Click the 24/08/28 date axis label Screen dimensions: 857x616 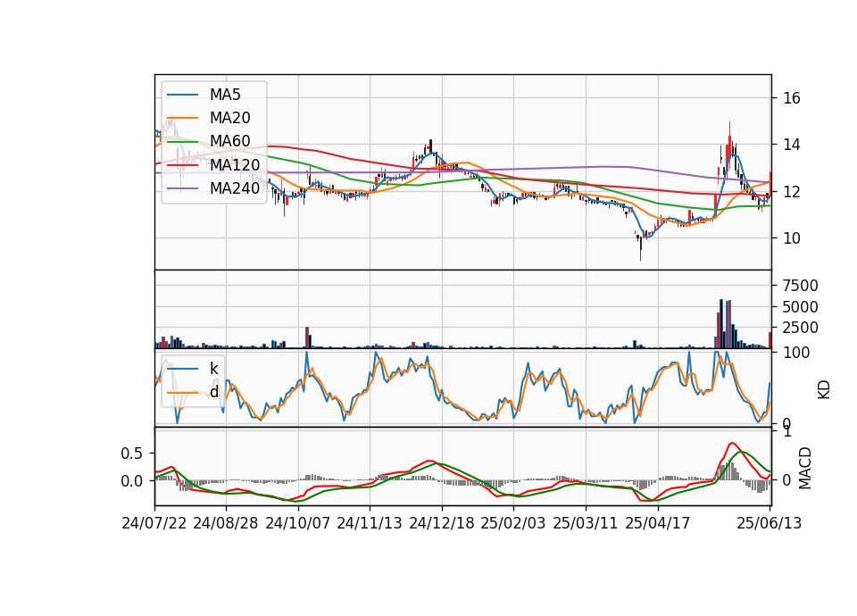pos(226,523)
